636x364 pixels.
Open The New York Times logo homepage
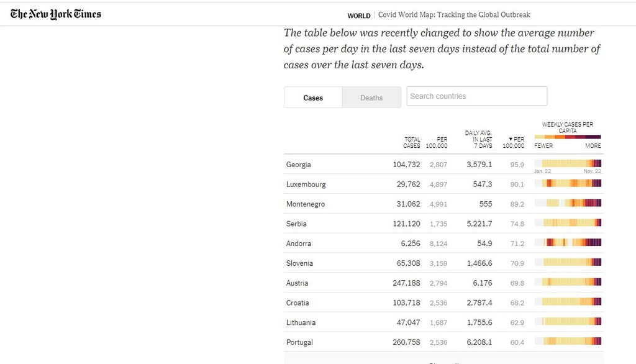point(55,14)
